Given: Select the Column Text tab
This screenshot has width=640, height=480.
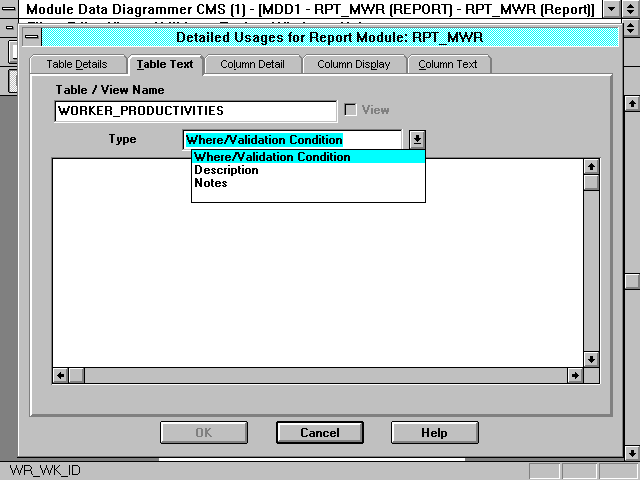Looking at the screenshot, I should 448,65.
